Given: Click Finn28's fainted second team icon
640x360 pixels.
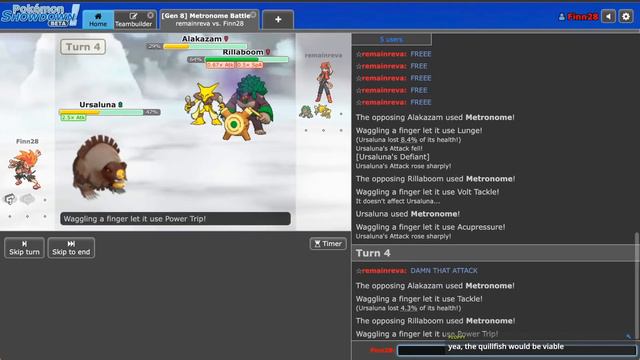Looking at the screenshot, I should (27, 199).
